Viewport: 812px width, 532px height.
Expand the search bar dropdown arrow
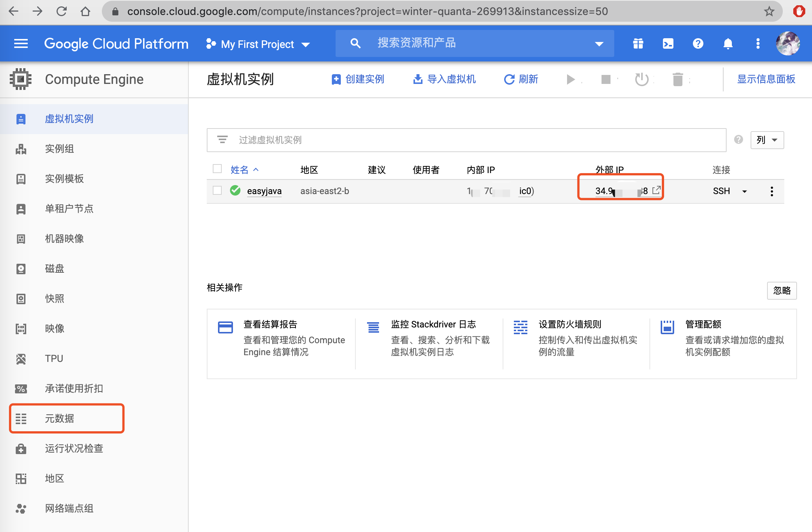pyautogui.click(x=599, y=44)
